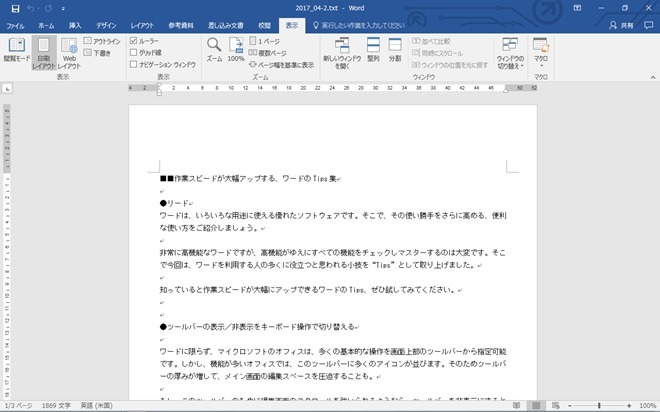Viewport: 660px width, 412px height.
Task: Switch to Web レイアウト view
Action: [69, 51]
